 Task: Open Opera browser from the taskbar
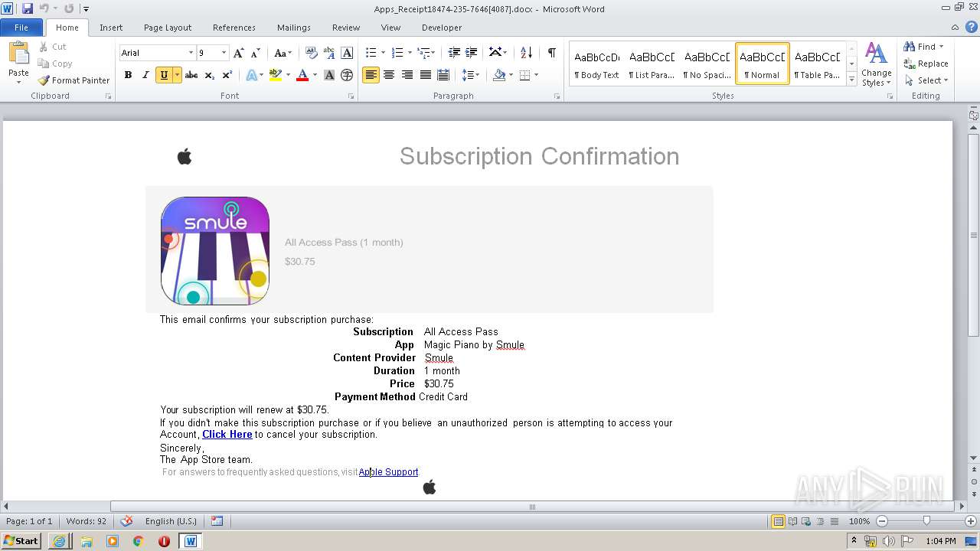point(164,541)
